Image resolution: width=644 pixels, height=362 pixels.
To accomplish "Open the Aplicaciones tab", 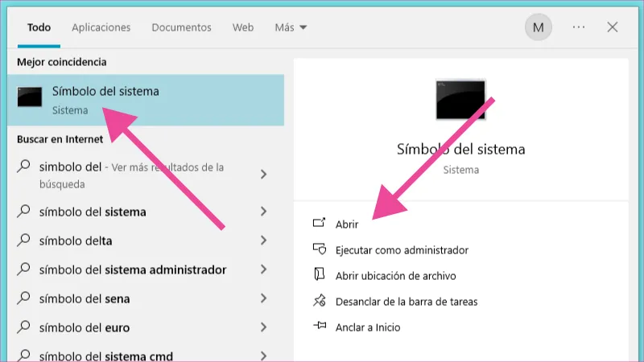I will (x=101, y=27).
